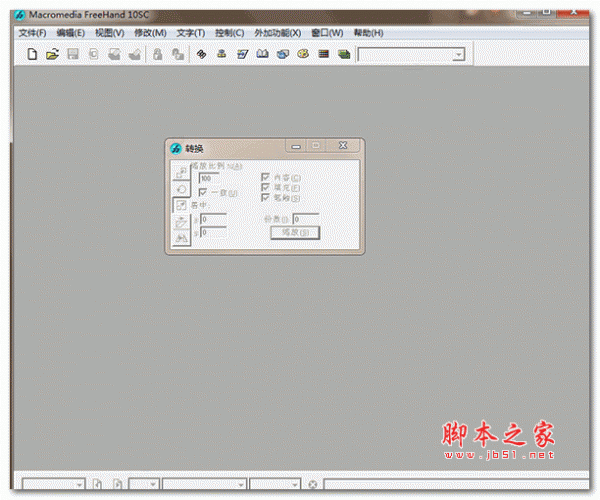Screen dimensions: 600x500
Task: Toggle the 填充(F) fills checkbox
Action: coord(265,187)
